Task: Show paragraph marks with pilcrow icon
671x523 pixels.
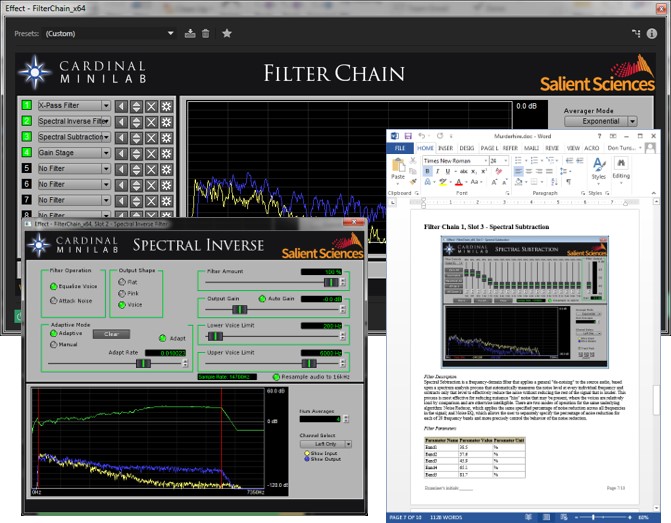Action: (569, 182)
